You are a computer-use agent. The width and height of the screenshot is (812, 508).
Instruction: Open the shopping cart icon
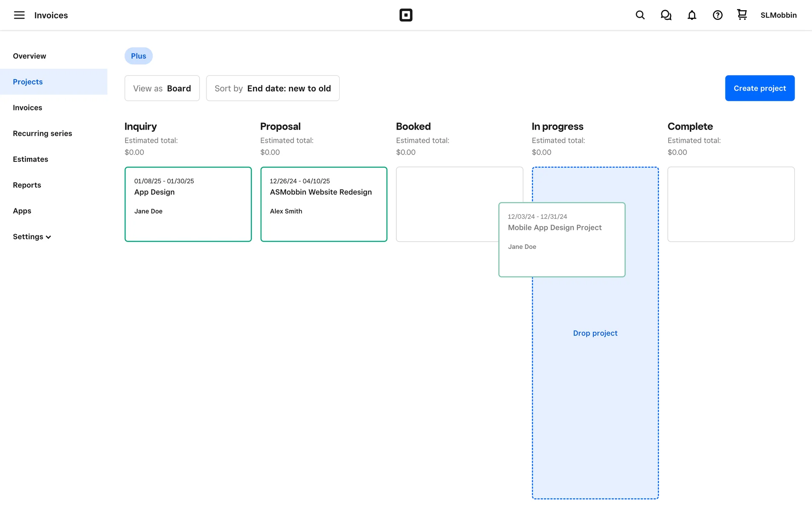coord(742,15)
